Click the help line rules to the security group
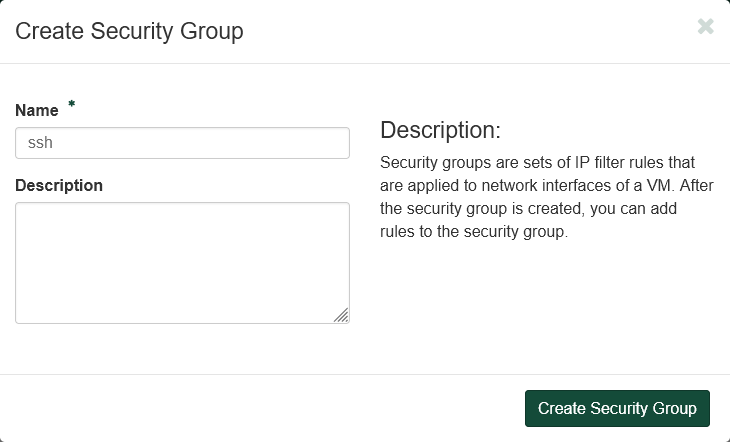This screenshot has height=442, width=730. coord(474,232)
